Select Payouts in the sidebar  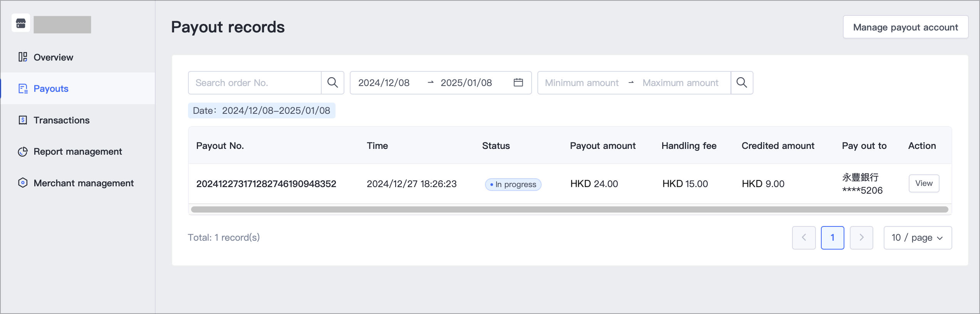(77, 89)
